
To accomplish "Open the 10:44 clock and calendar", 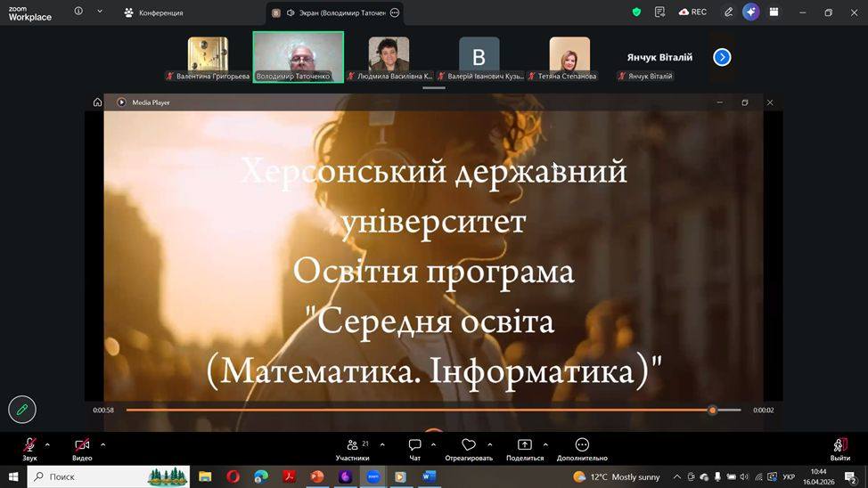I will tap(819, 476).
